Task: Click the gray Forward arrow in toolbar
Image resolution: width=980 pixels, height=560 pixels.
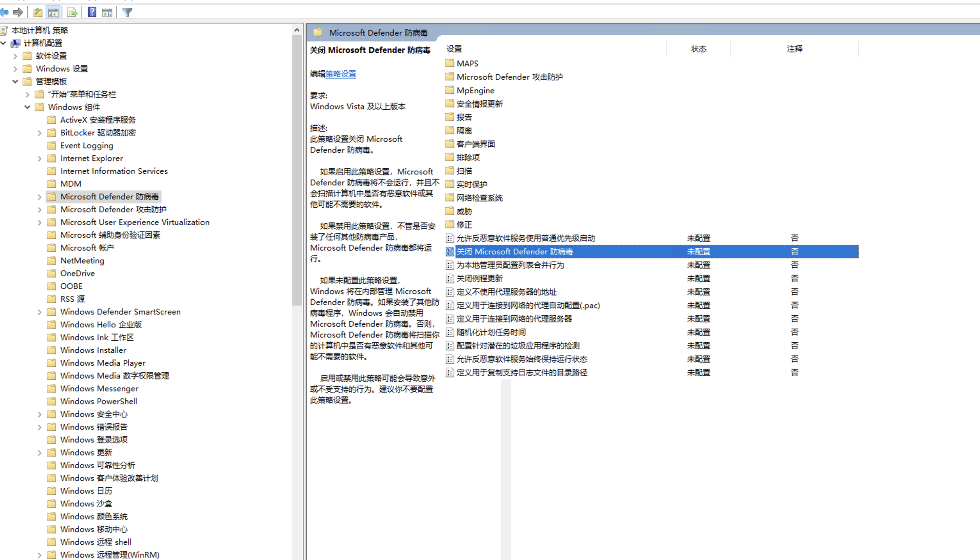Action: [18, 12]
